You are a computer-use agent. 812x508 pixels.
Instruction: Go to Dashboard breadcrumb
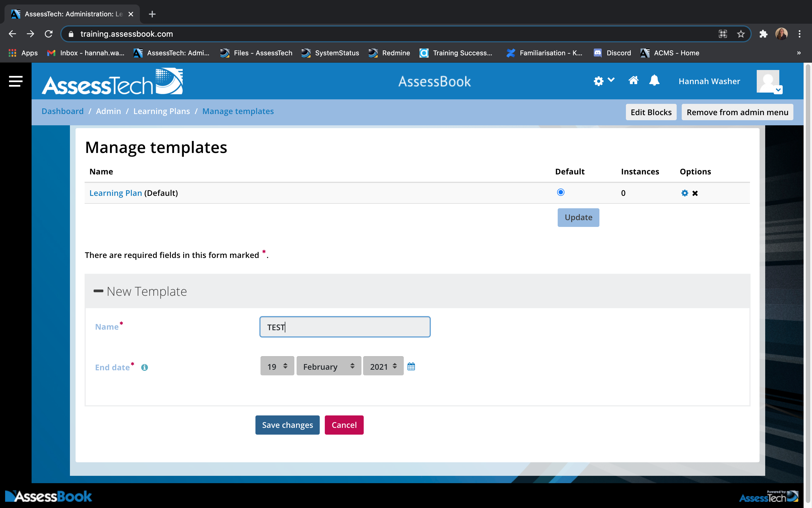point(62,111)
